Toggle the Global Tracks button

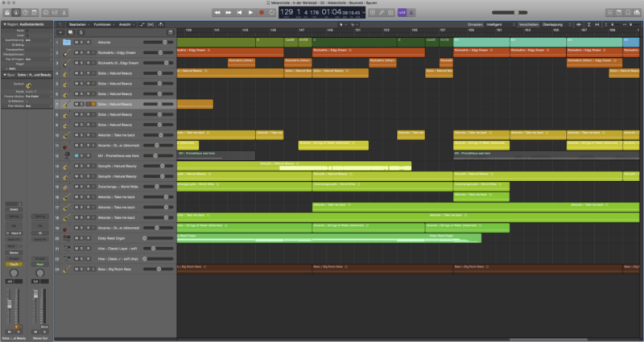(x=171, y=32)
